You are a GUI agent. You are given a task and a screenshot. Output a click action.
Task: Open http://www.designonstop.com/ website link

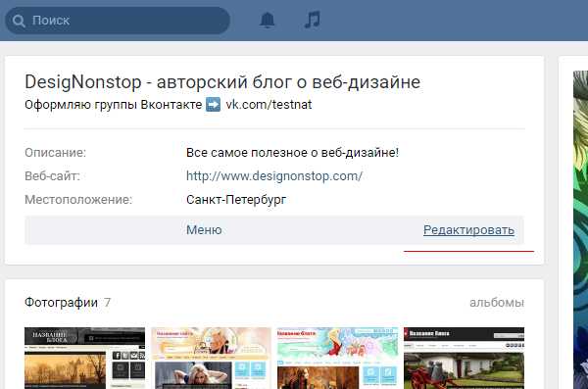tap(274, 176)
